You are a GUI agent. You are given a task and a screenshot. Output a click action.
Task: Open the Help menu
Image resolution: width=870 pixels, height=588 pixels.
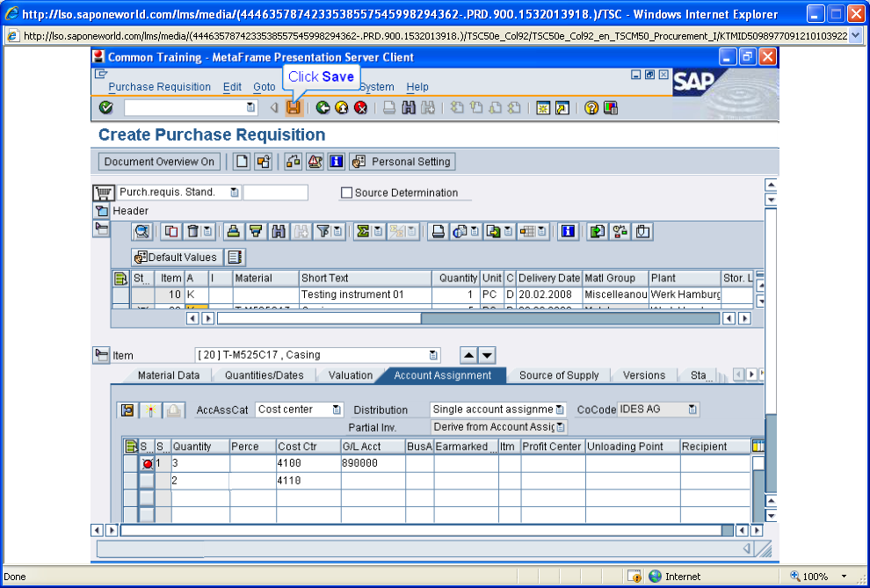coord(417,86)
